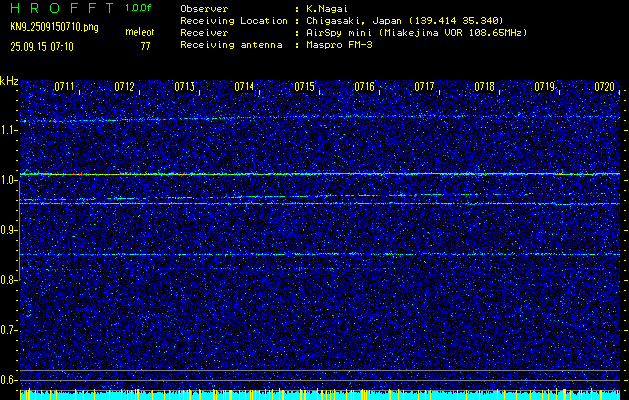Click the faint spectral line near 1.12 kHz
The image size is (629, 400).
click(x=320, y=119)
